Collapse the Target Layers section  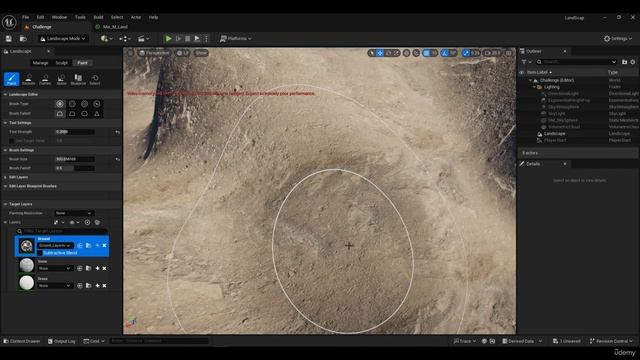point(6,204)
